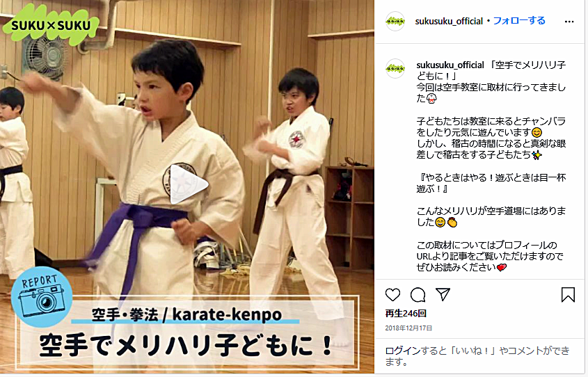Viewport: 588px width, 377px height.
Task: Open the comment speech bubble icon
Action: click(418, 294)
